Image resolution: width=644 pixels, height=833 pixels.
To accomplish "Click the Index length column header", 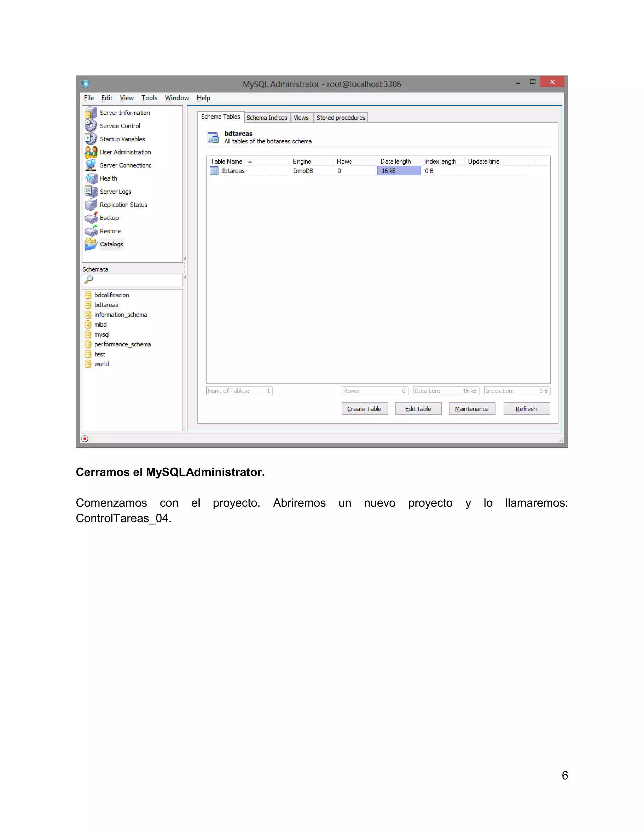I will pyautogui.click(x=443, y=161).
